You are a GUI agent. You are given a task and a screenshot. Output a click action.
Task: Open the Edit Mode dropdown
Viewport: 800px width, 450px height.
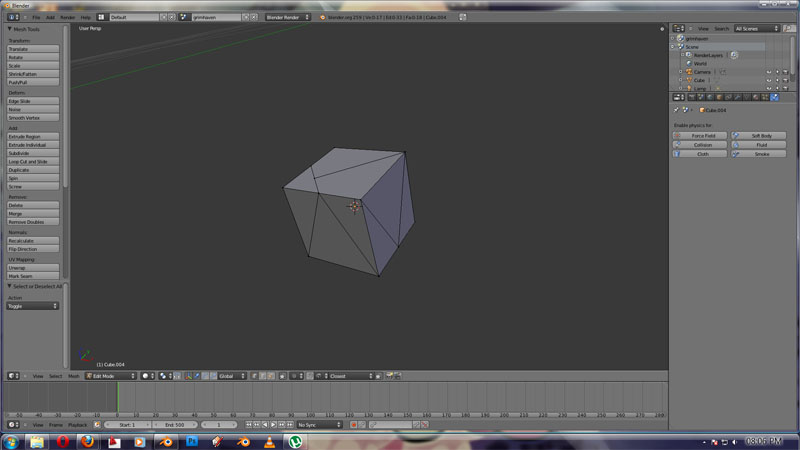click(111, 376)
